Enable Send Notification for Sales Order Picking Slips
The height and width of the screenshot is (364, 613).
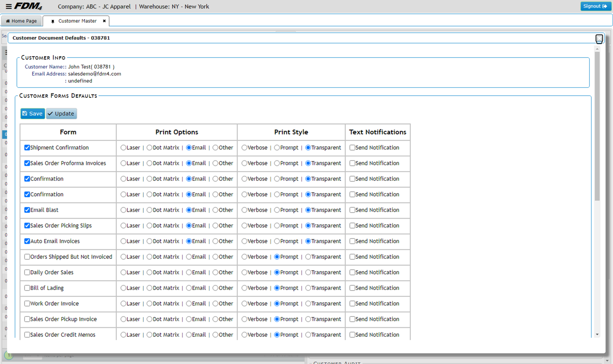tap(352, 226)
